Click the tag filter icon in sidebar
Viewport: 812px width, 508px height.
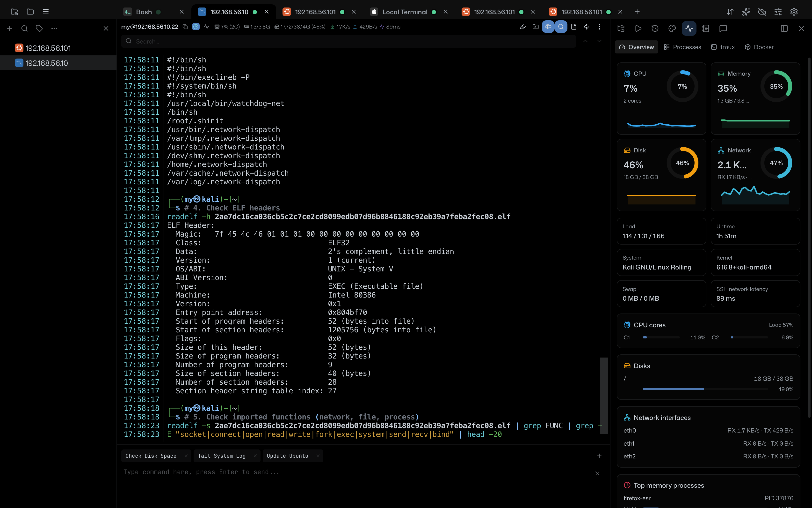click(39, 29)
